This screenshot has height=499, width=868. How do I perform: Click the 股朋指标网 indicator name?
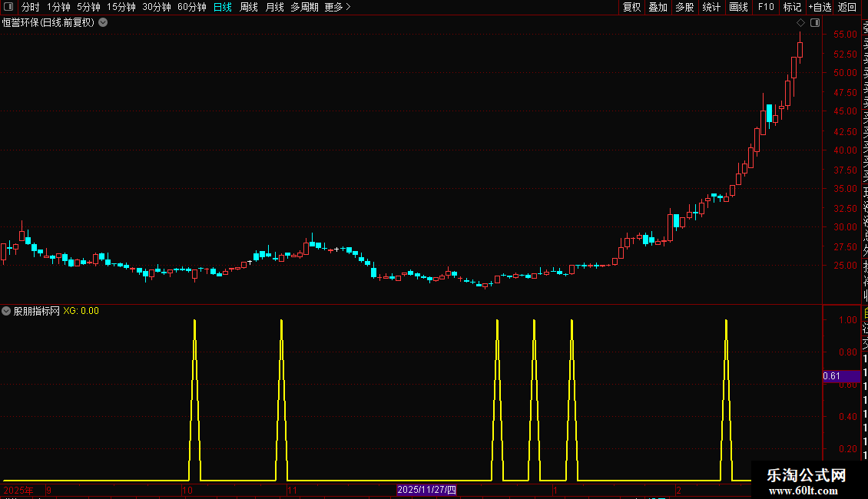[x=37, y=311]
